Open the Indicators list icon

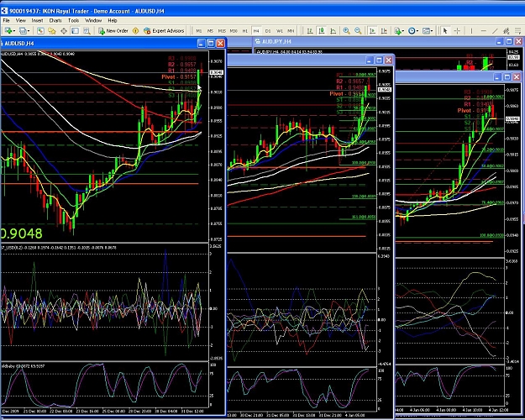396,31
